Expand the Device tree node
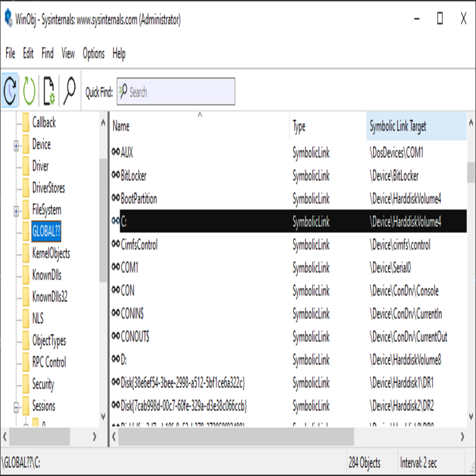 [16, 146]
